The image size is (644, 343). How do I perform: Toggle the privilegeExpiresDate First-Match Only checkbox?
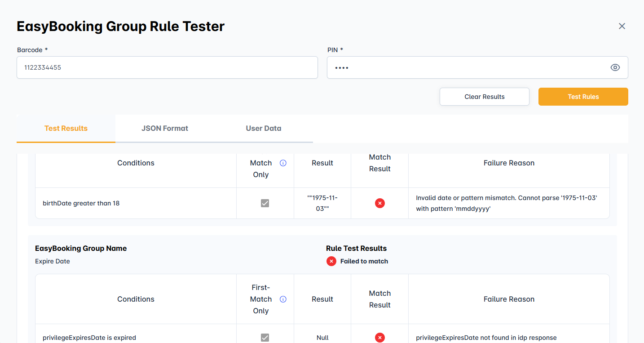coord(265,338)
